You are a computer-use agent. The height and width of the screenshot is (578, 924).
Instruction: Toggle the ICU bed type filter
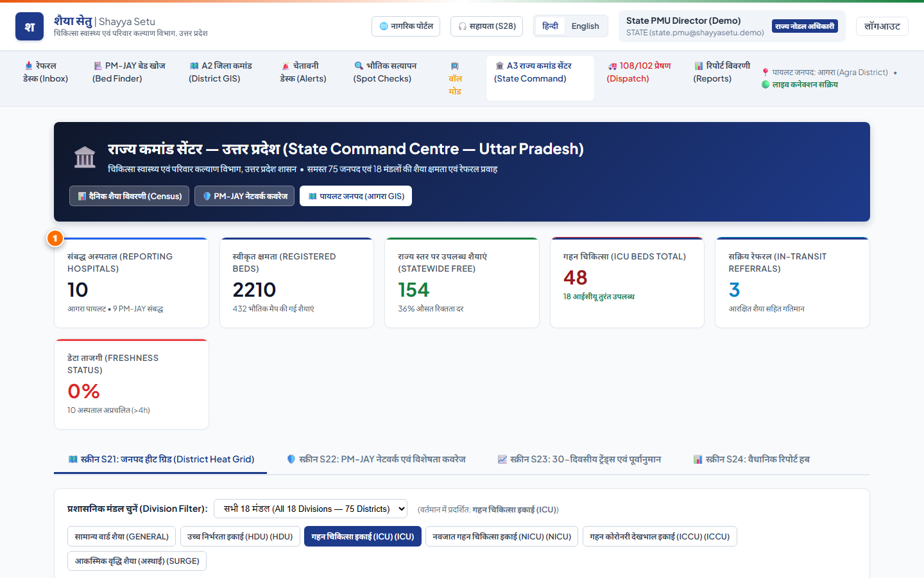363,536
